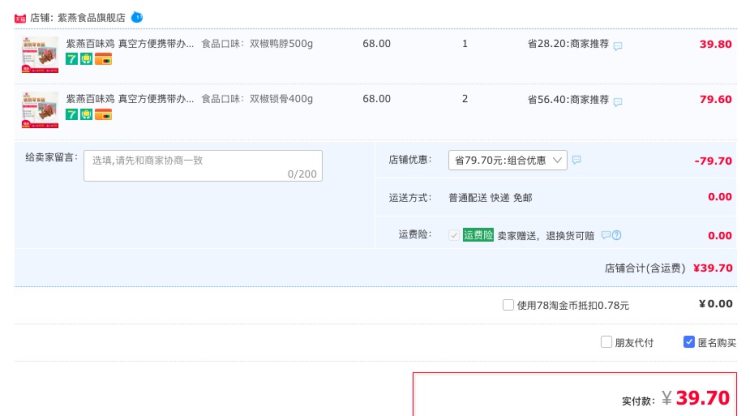The image size is (750, 416).
Task: Click the info bubble icon beside 店铺优惠 dropdown
Action: coord(576,160)
